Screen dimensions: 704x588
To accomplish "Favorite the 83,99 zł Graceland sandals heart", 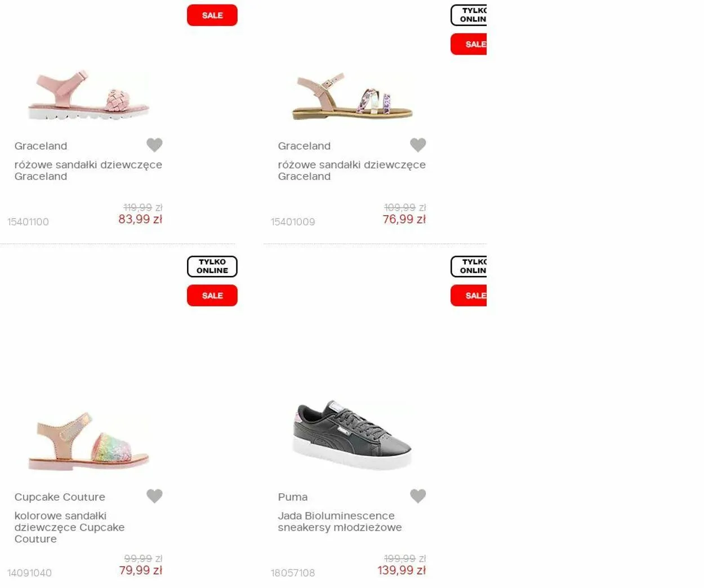I will coord(154,145).
